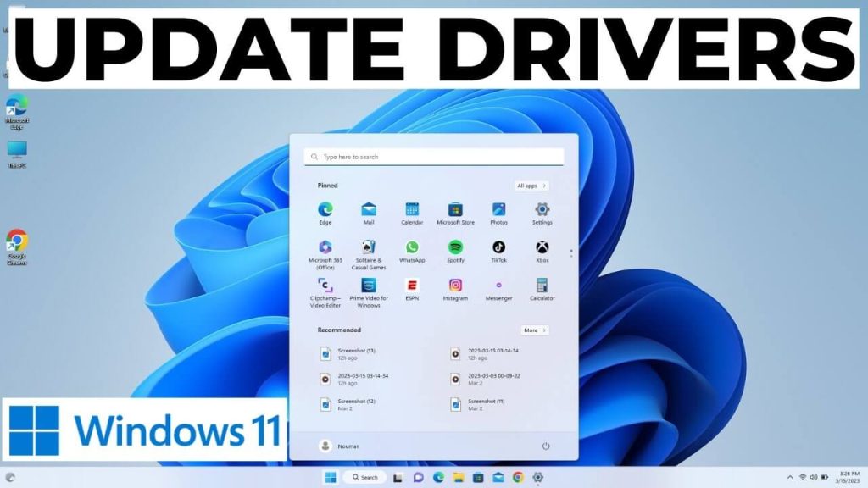Open the Nouman account options
Image resolution: width=868 pixels, height=488 pixels.
click(x=336, y=446)
